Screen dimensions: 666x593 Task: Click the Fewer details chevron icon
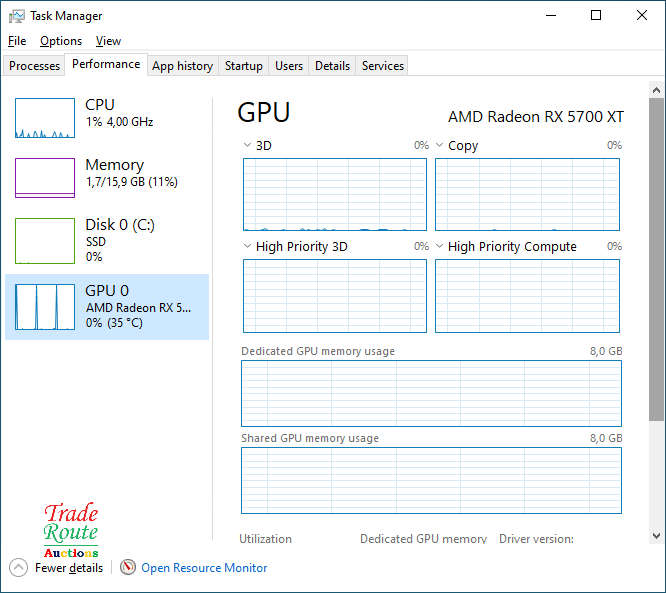tap(19, 567)
